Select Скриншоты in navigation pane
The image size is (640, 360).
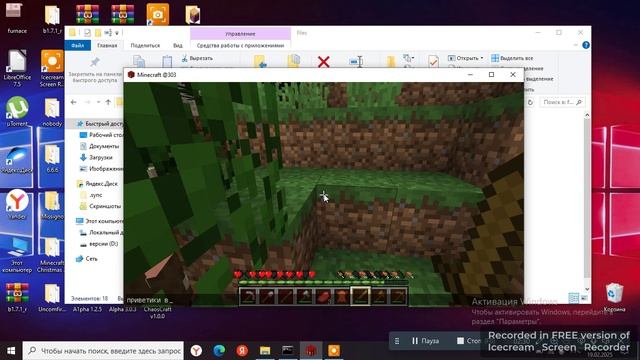click(101, 206)
